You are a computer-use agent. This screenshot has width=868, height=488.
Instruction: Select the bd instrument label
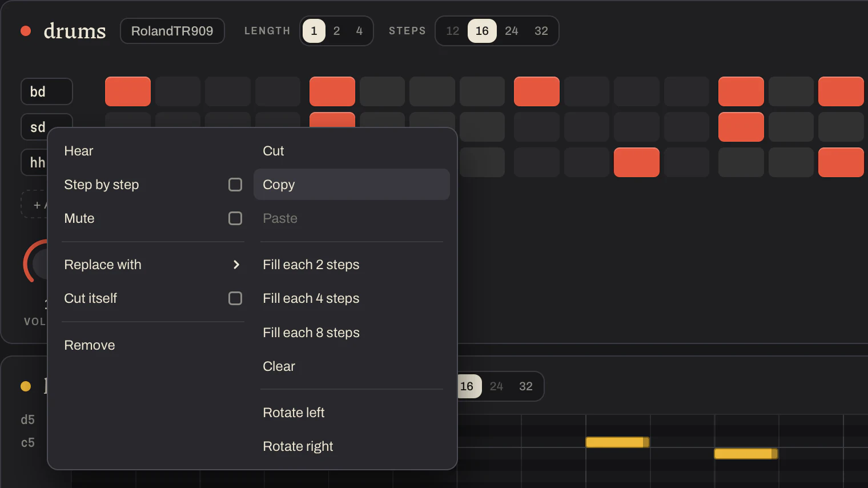point(47,91)
